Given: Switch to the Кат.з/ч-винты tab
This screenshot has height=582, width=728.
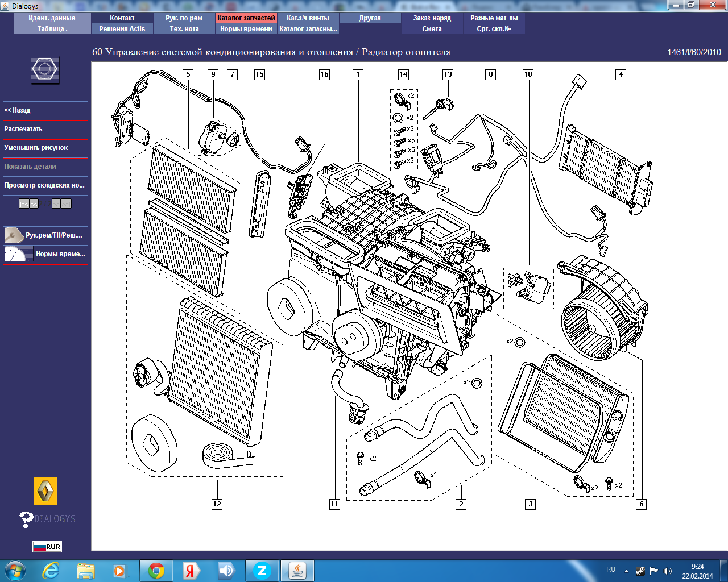Looking at the screenshot, I should click(x=308, y=18).
